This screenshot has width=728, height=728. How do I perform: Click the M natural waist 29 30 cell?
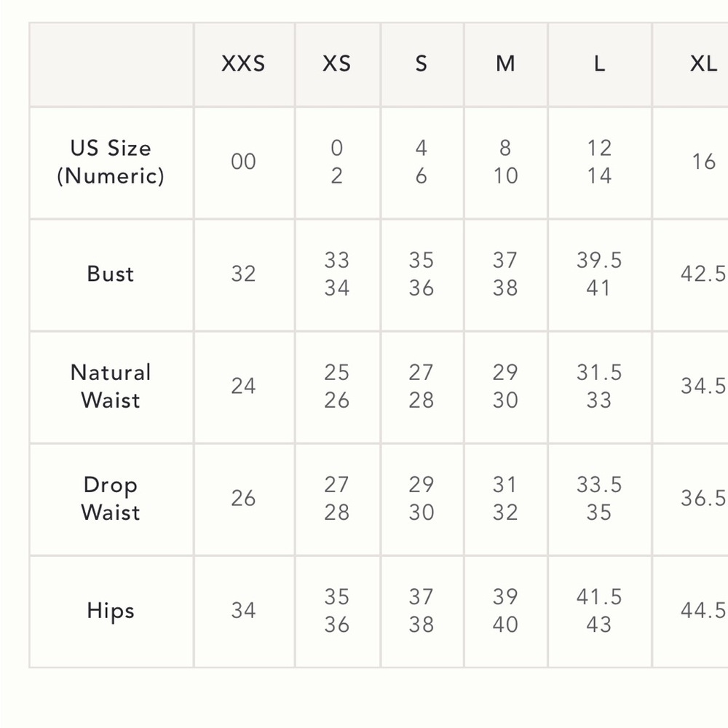click(506, 387)
